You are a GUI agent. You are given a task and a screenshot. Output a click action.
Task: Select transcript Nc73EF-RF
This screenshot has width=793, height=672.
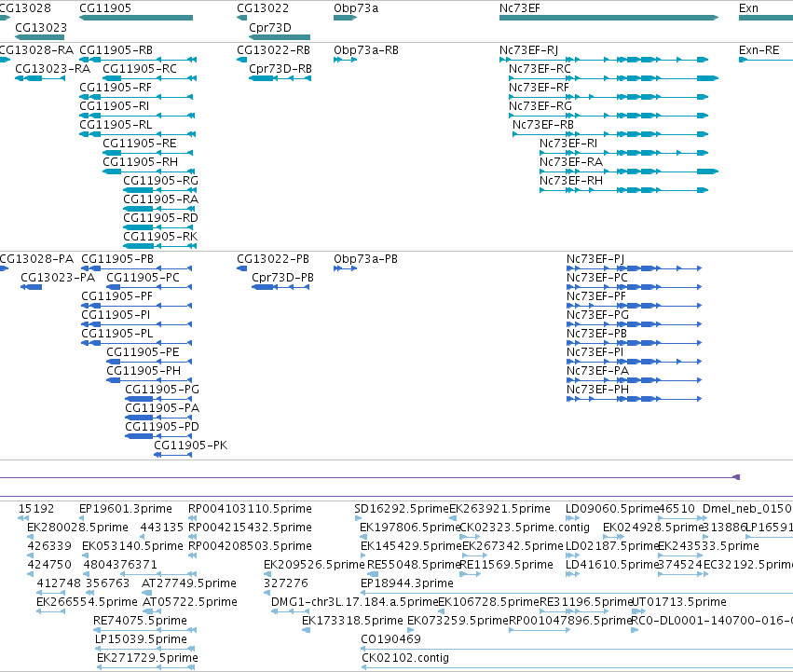[x=608, y=97]
